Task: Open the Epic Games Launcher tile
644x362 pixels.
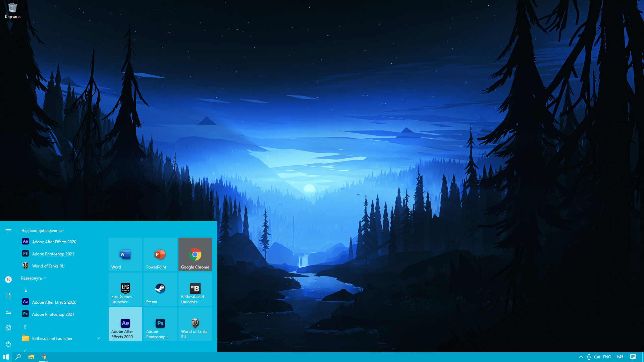Action: coord(125,289)
